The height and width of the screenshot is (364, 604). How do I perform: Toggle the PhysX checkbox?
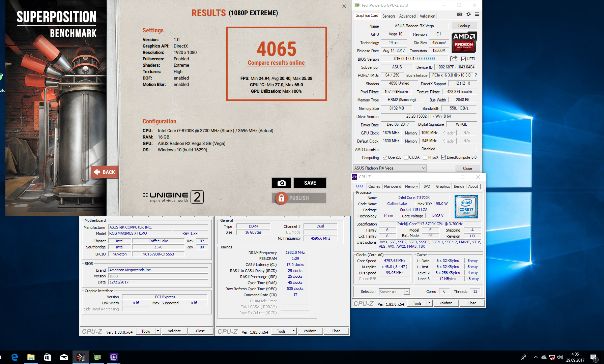click(x=425, y=157)
